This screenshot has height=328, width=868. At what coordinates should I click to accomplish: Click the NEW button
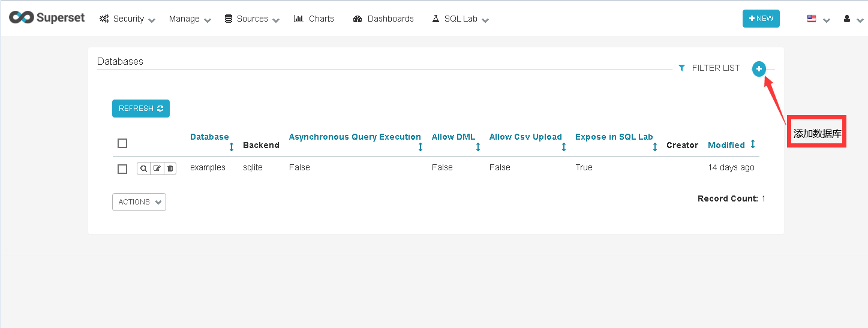(x=761, y=19)
